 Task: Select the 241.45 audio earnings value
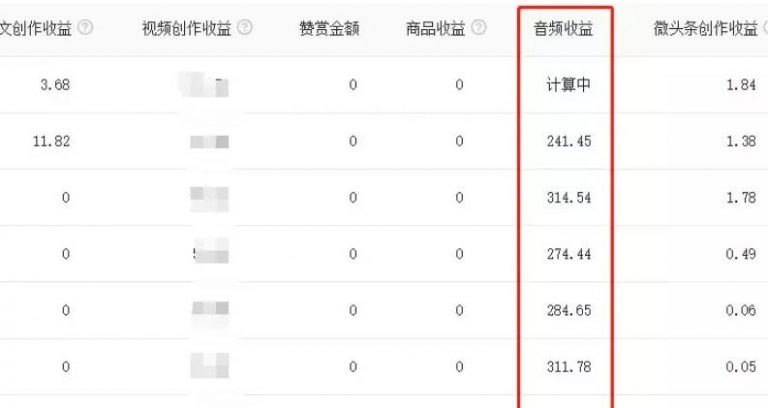(570, 141)
